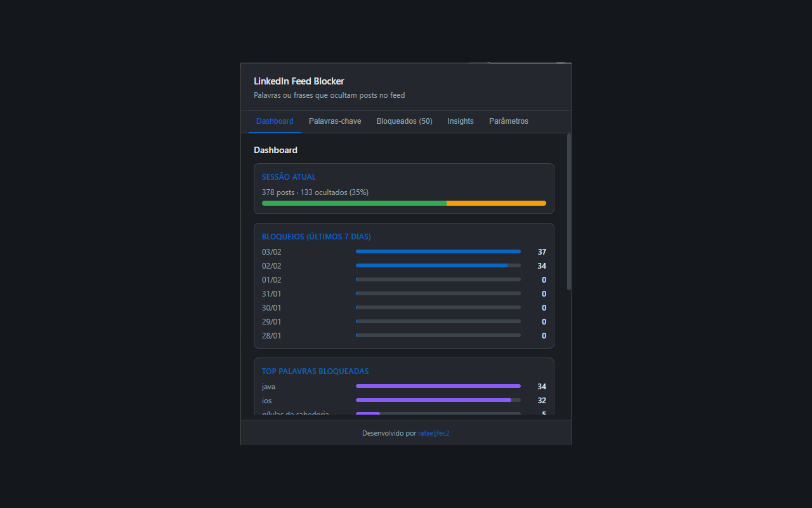The width and height of the screenshot is (812, 508).
Task: Select the TOP PALAVRAS BLOQUEADAS heading
Action: [x=315, y=371]
